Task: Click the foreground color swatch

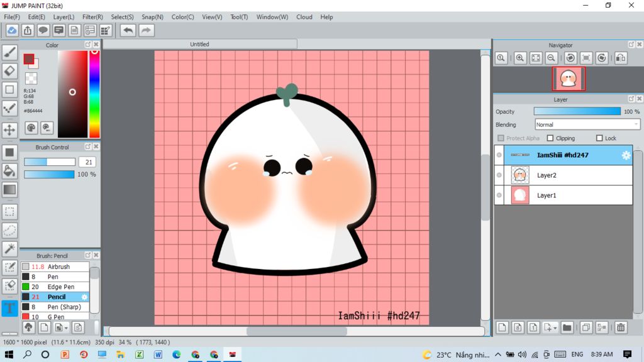Action: [x=29, y=59]
